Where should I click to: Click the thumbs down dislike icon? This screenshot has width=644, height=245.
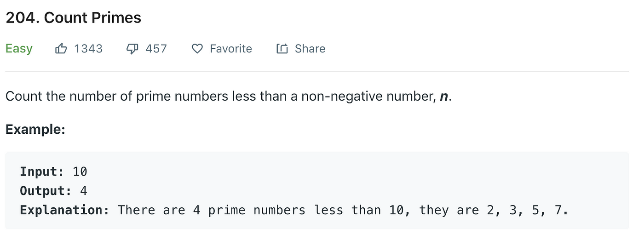pos(132,49)
